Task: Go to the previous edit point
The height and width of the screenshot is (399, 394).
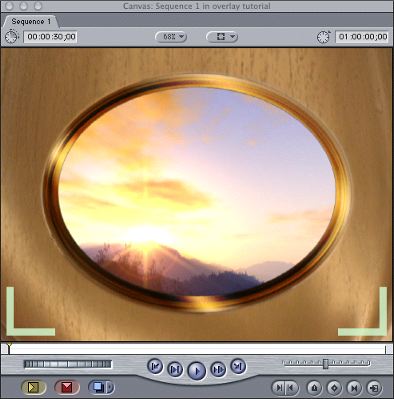Action: [x=155, y=367]
